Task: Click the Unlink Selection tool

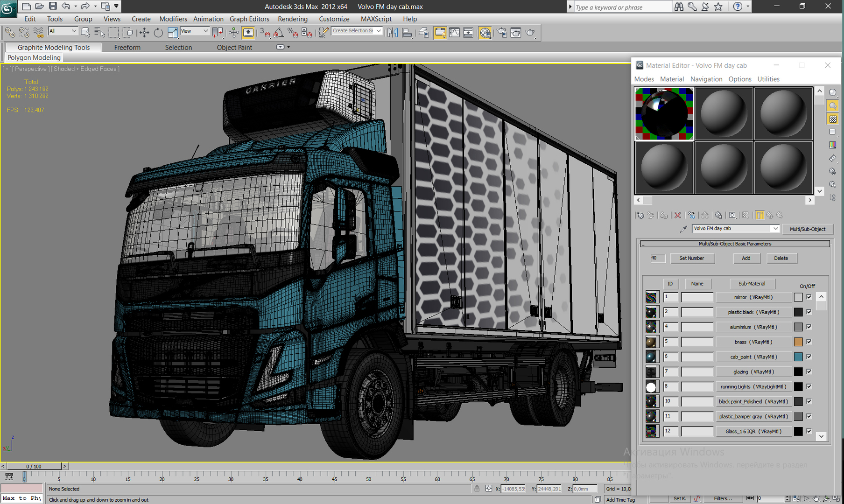Action: 24,32
